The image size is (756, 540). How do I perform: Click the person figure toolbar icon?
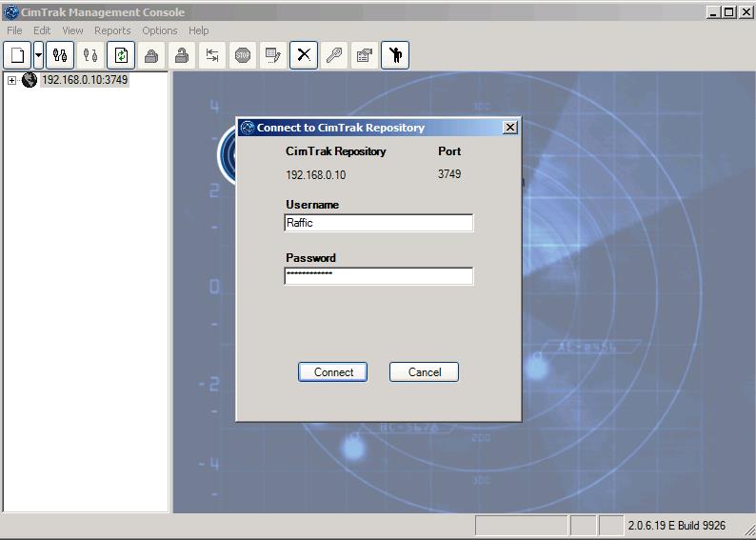(395, 55)
